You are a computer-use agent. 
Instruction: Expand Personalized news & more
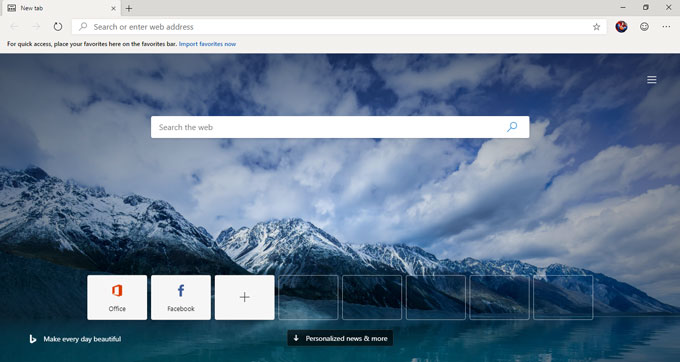[x=340, y=338]
